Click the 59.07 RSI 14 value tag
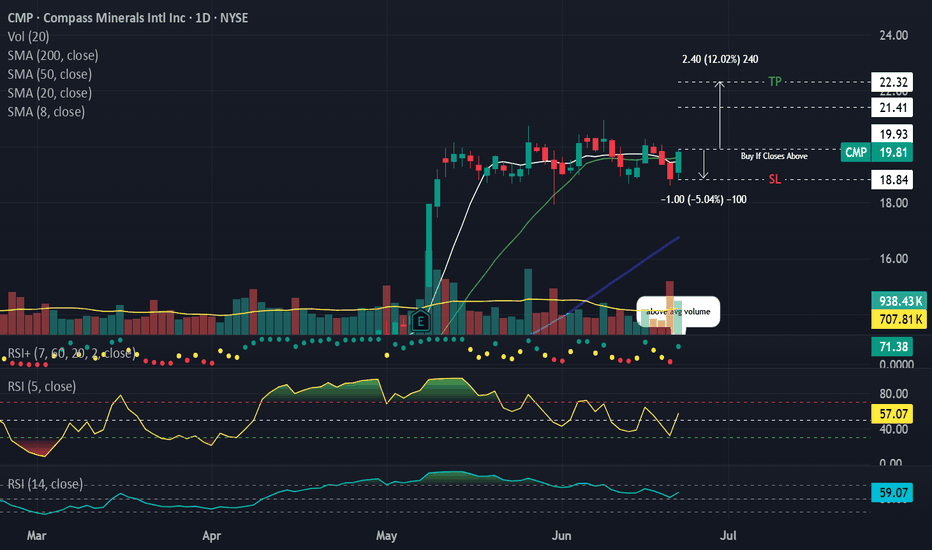Image resolution: width=932 pixels, height=550 pixels. tap(892, 492)
